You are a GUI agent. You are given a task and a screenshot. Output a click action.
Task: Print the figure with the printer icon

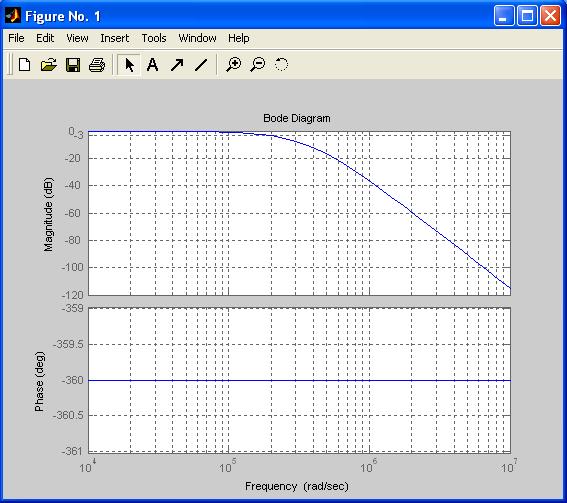pos(97,65)
